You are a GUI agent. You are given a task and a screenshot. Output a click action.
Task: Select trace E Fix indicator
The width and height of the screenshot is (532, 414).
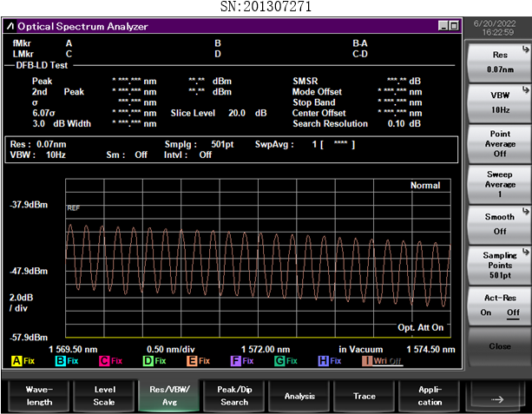198,360
